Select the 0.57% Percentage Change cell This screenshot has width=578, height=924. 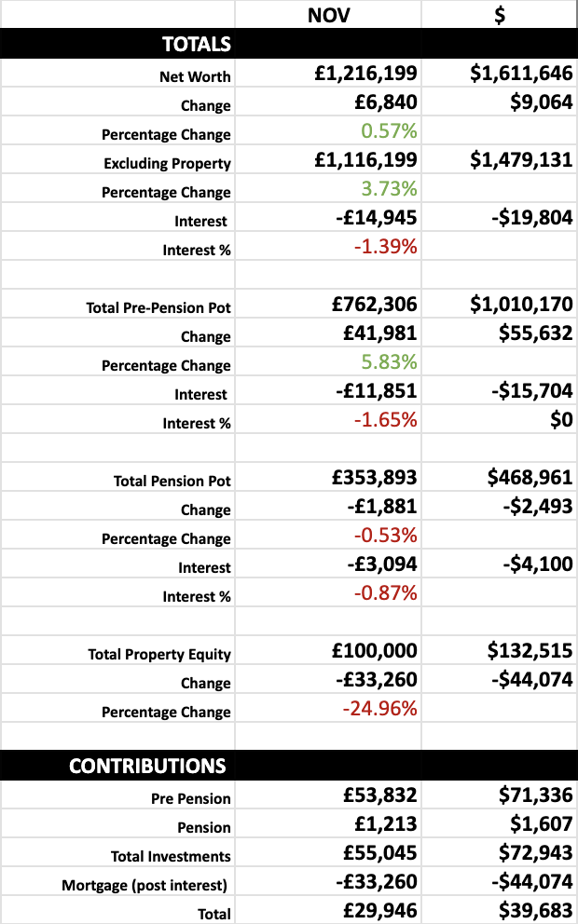point(389,131)
